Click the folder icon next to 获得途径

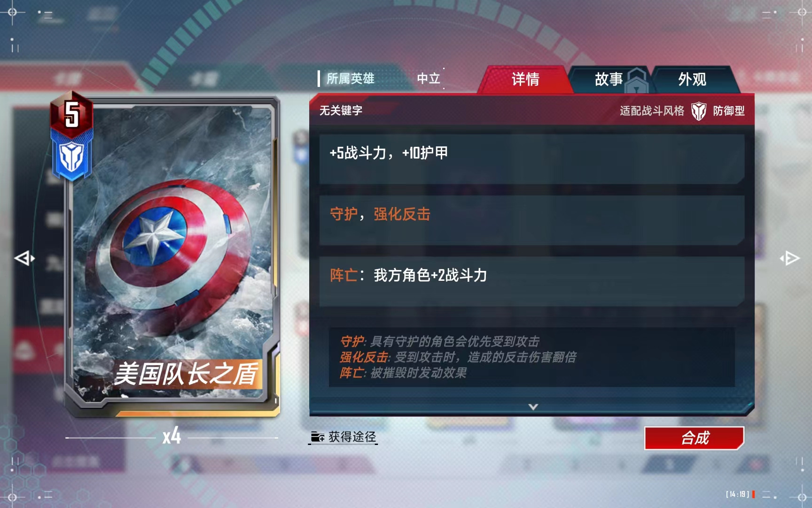318,437
